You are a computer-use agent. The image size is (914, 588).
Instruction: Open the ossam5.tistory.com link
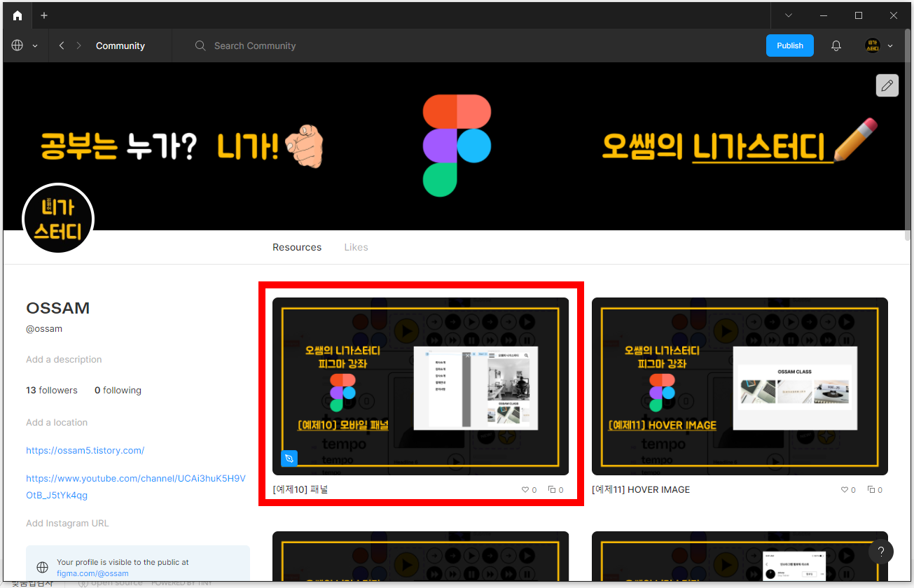pyautogui.click(x=85, y=450)
